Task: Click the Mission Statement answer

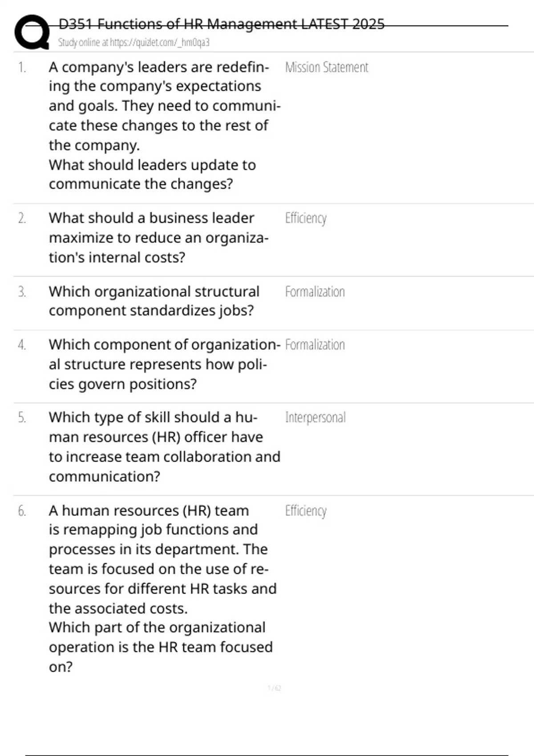Action: click(x=327, y=68)
